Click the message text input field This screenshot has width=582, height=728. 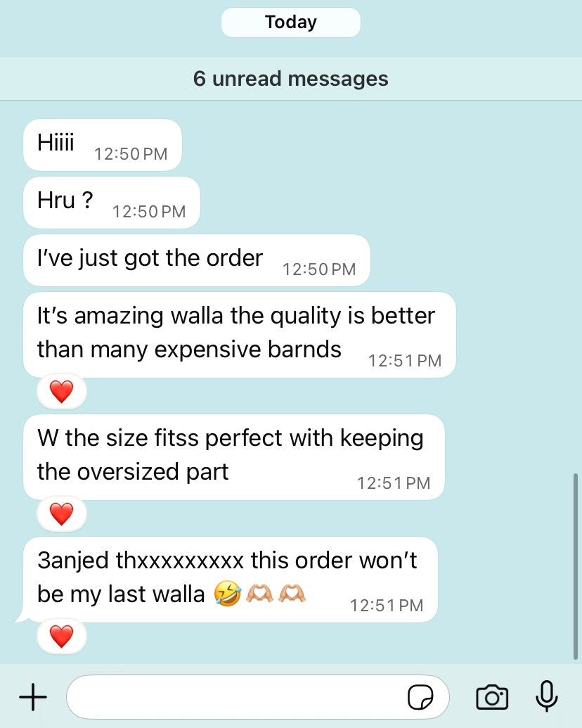coord(258,697)
